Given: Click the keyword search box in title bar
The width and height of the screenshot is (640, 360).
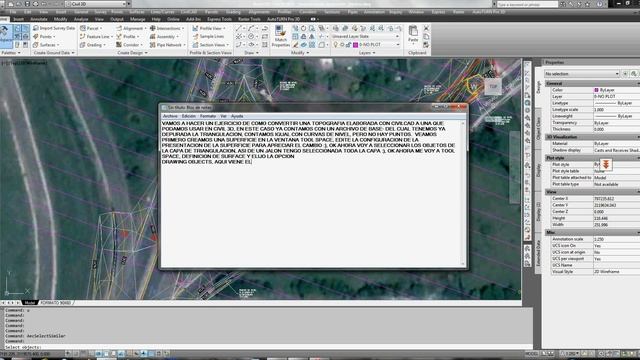Looking at the screenshot, I should 527,4.
